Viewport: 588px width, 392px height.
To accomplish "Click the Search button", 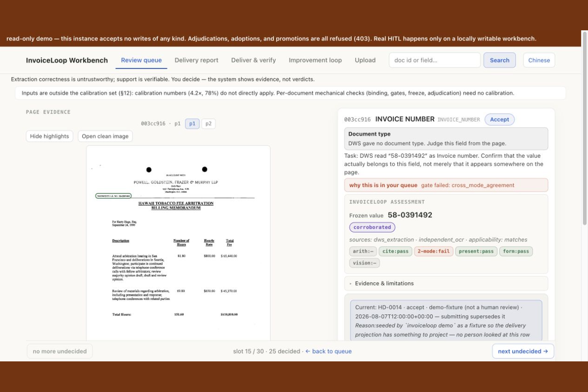I will pyautogui.click(x=499, y=60).
